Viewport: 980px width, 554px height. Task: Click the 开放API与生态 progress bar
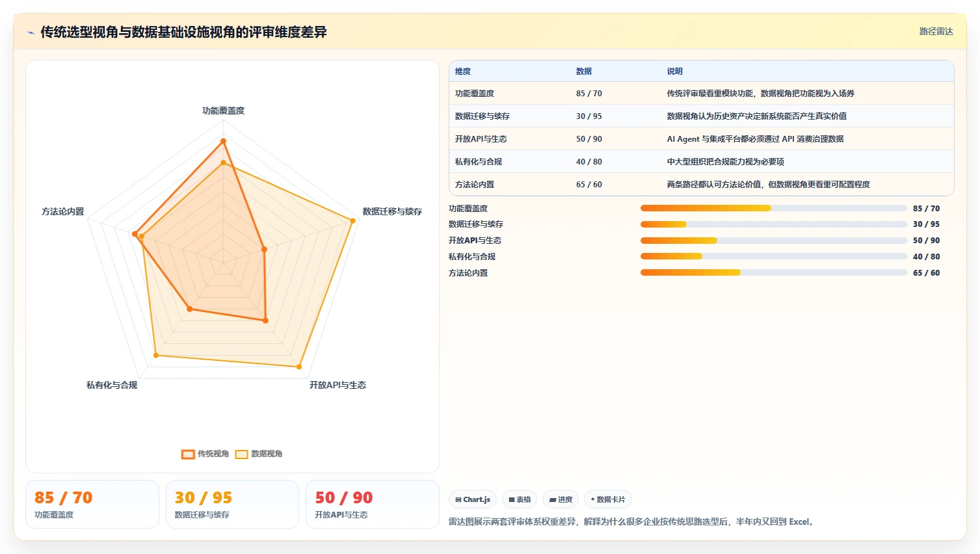[x=774, y=241]
